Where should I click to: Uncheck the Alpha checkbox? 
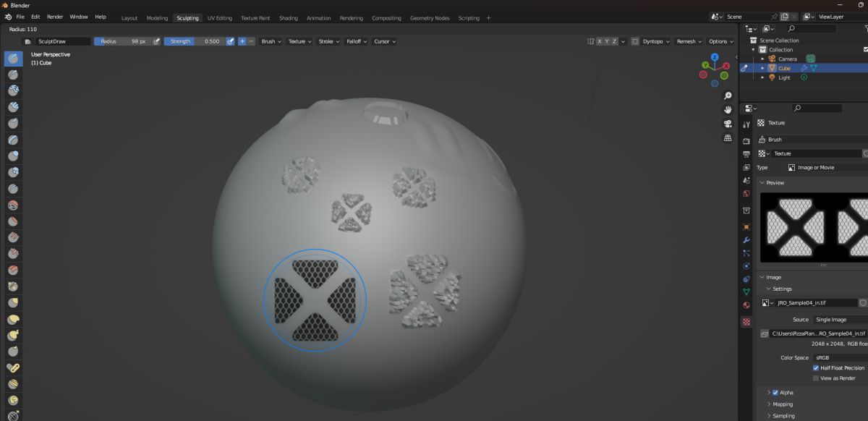point(775,392)
